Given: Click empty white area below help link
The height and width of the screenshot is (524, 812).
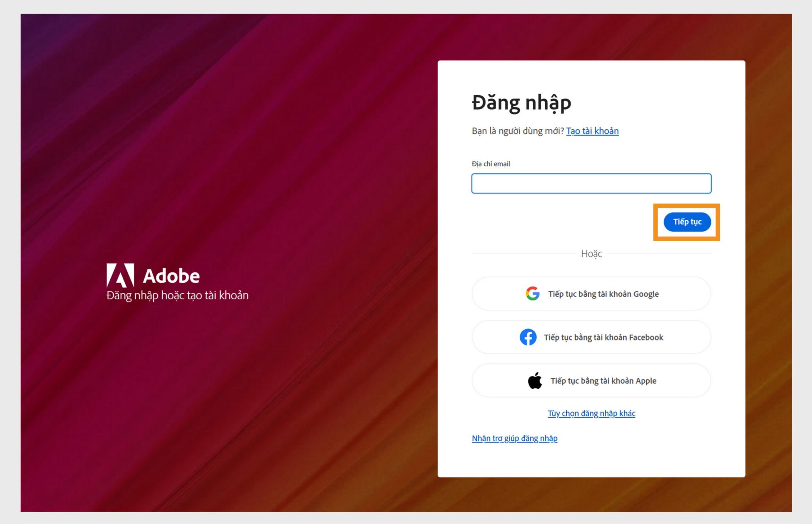Looking at the screenshot, I should pyautogui.click(x=591, y=461).
